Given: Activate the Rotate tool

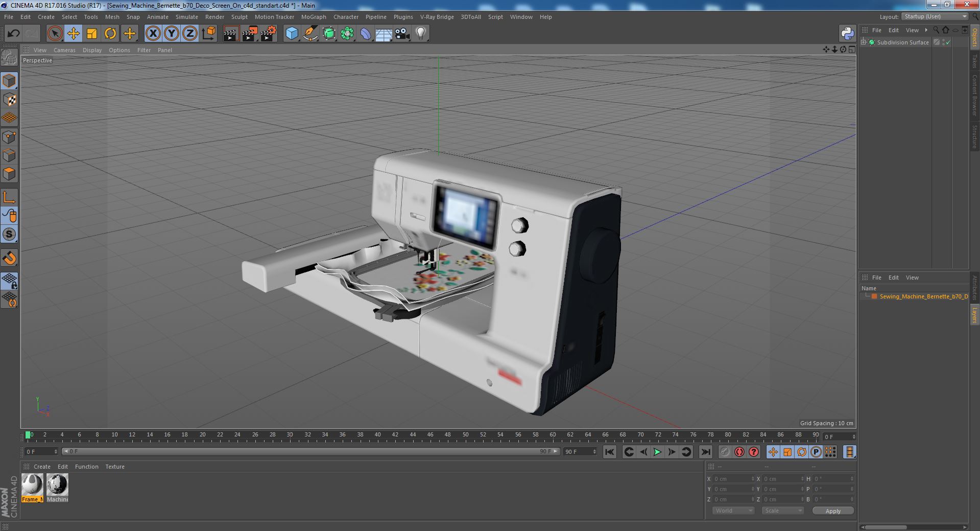Looking at the screenshot, I should pyautogui.click(x=110, y=34).
